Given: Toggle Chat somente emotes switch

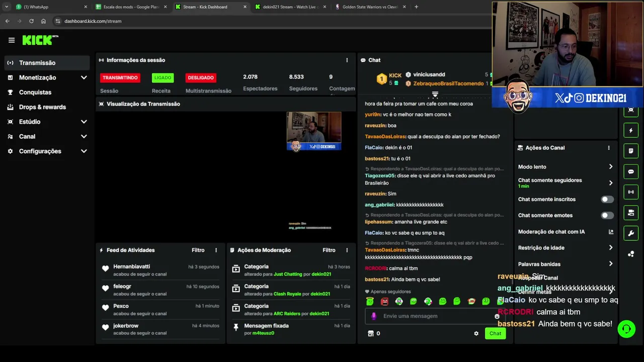Looking at the screenshot, I should click(607, 215).
